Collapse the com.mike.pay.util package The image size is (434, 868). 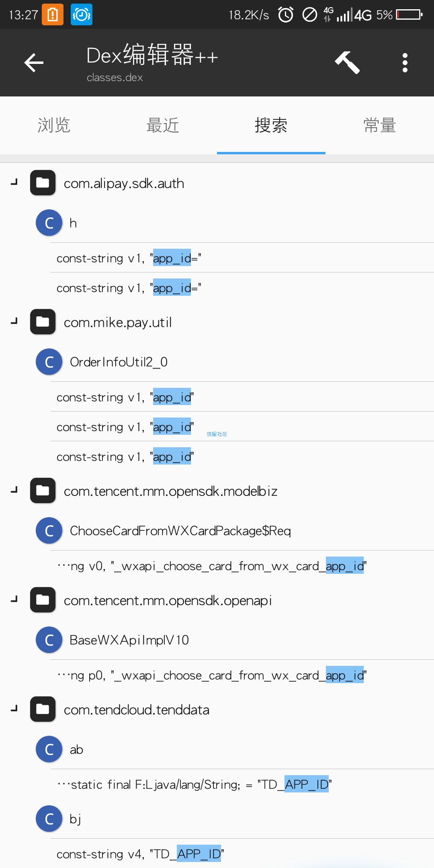(x=14, y=321)
